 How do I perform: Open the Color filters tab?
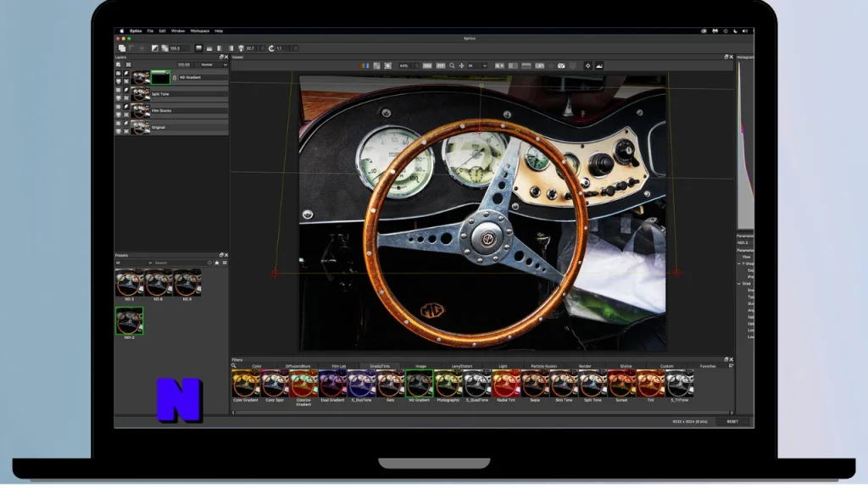point(257,366)
